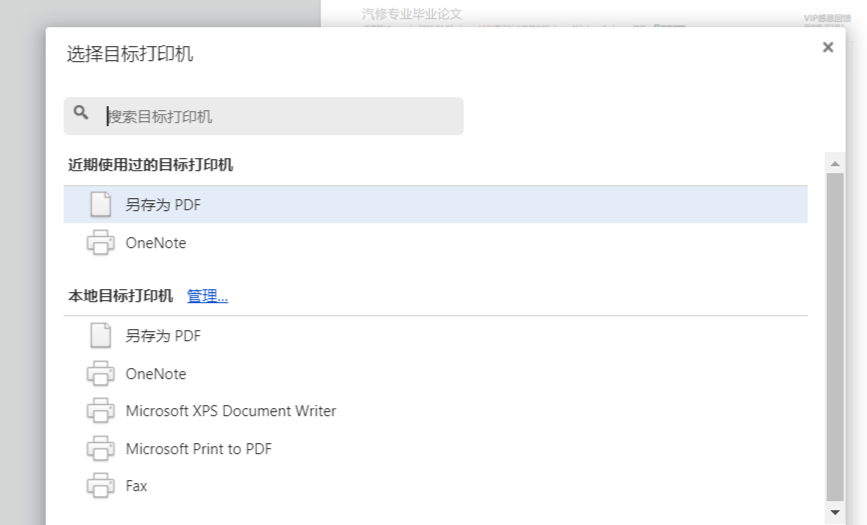Open the 管理... link
867x525 pixels.
pos(207,296)
